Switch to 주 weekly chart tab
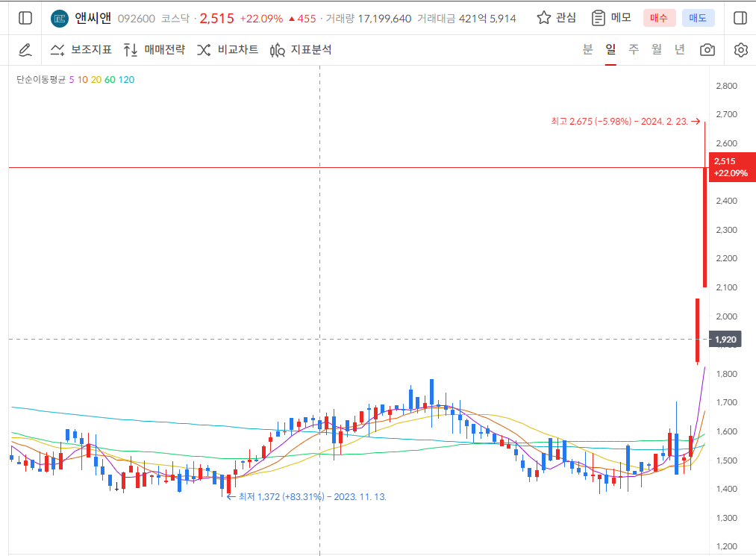The image size is (756, 556). [634, 49]
